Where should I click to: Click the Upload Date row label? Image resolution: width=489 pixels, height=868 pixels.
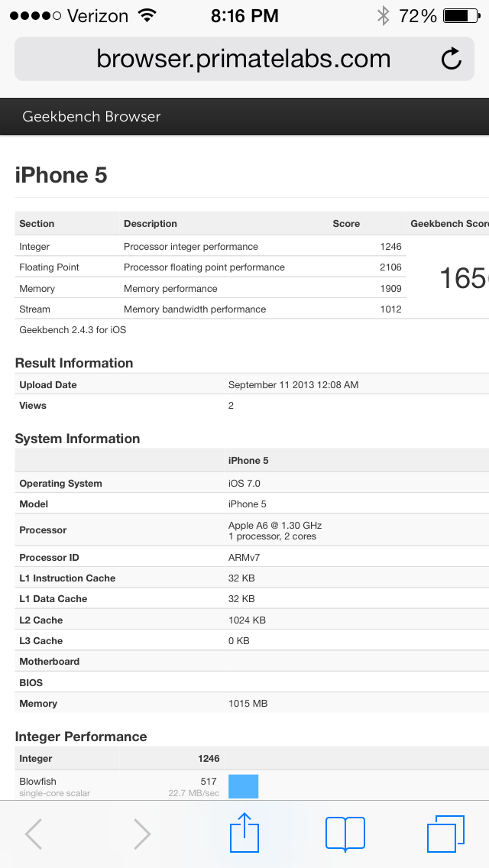[48, 385]
